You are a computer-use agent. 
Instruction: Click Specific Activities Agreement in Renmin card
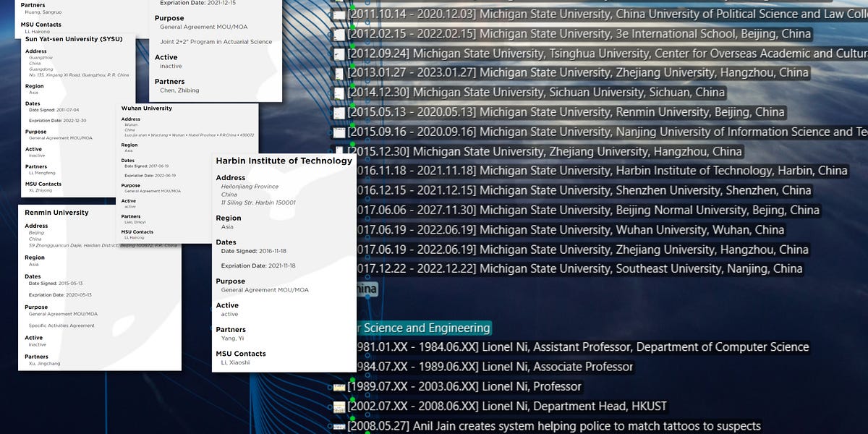click(x=61, y=325)
